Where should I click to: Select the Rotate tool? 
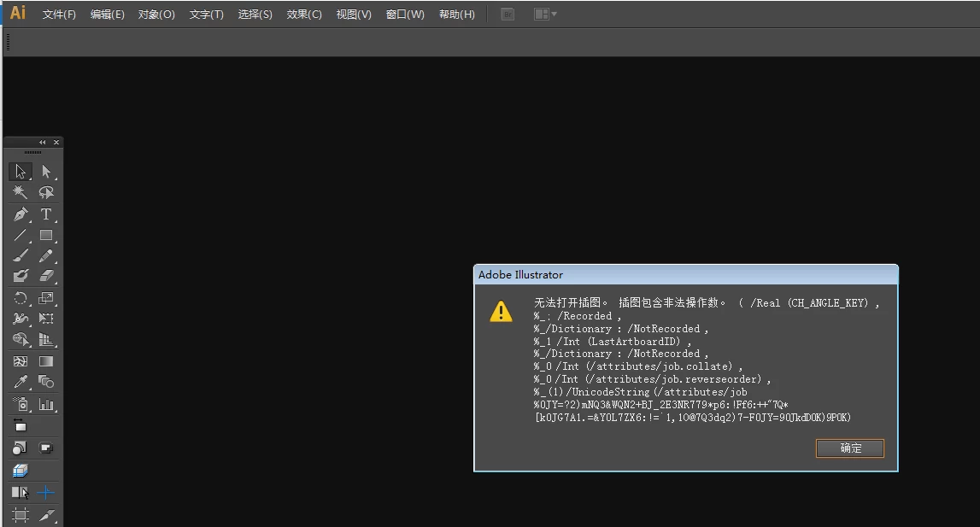pyautogui.click(x=20, y=298)
